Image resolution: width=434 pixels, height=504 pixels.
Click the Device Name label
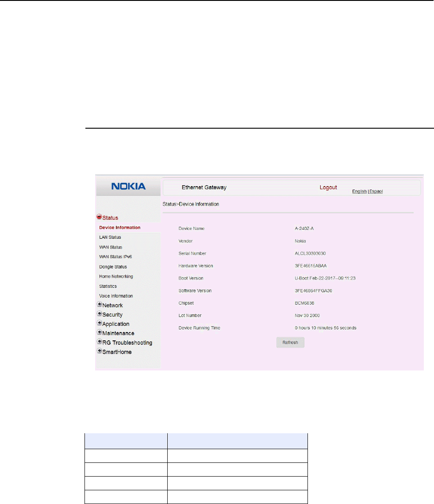coord(192,229)
